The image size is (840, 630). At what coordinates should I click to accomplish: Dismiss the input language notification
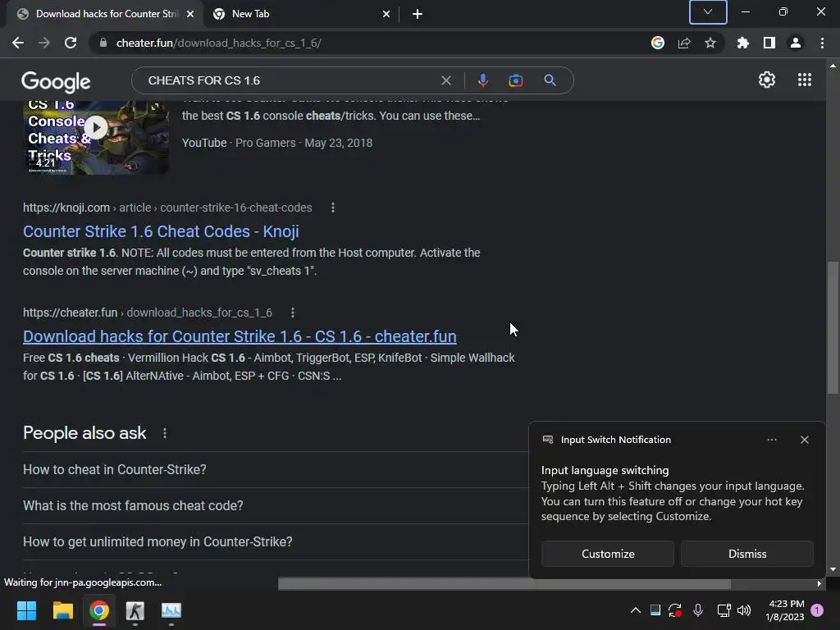coord(746,554)
